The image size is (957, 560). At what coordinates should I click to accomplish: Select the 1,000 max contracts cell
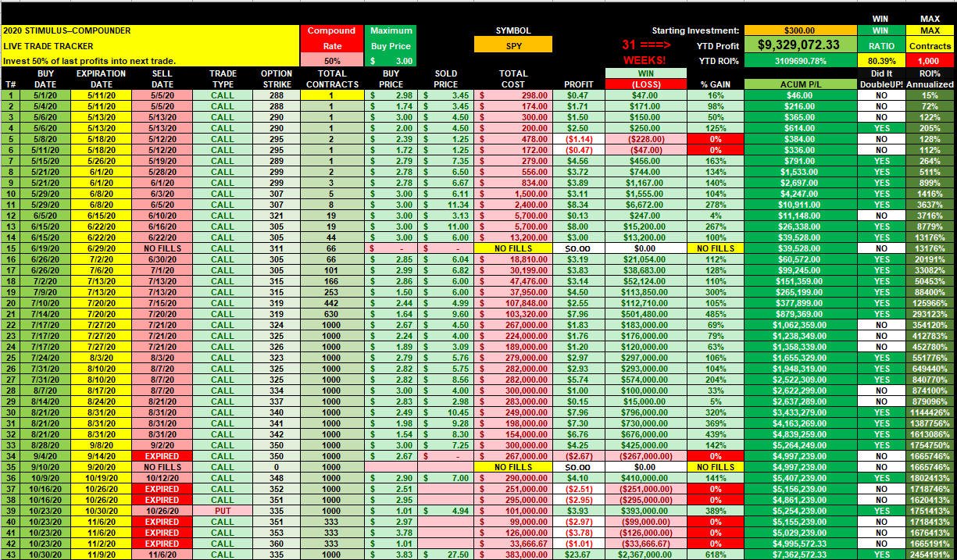point(930,61)
